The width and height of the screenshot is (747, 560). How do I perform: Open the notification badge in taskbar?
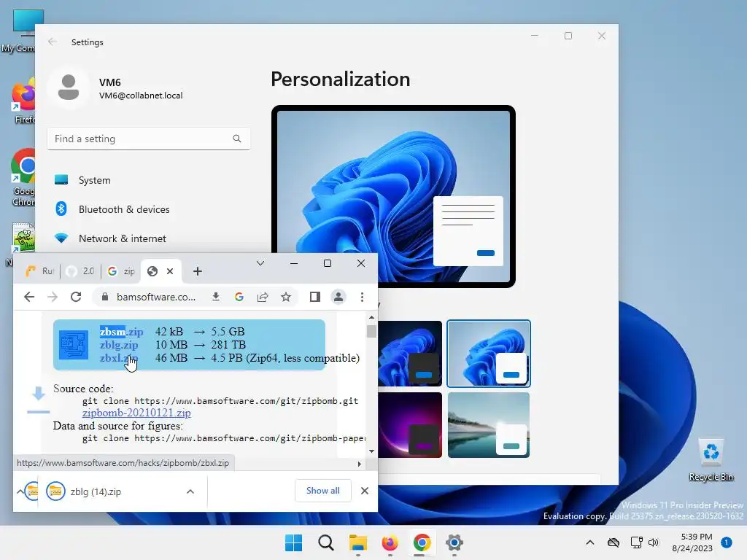tap(726, 542)
